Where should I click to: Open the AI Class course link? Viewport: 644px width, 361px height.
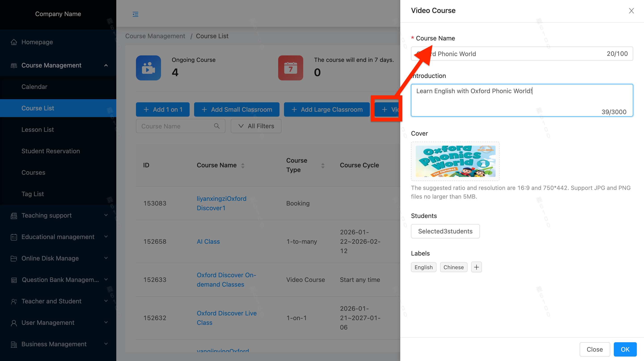tap(208, 241)
